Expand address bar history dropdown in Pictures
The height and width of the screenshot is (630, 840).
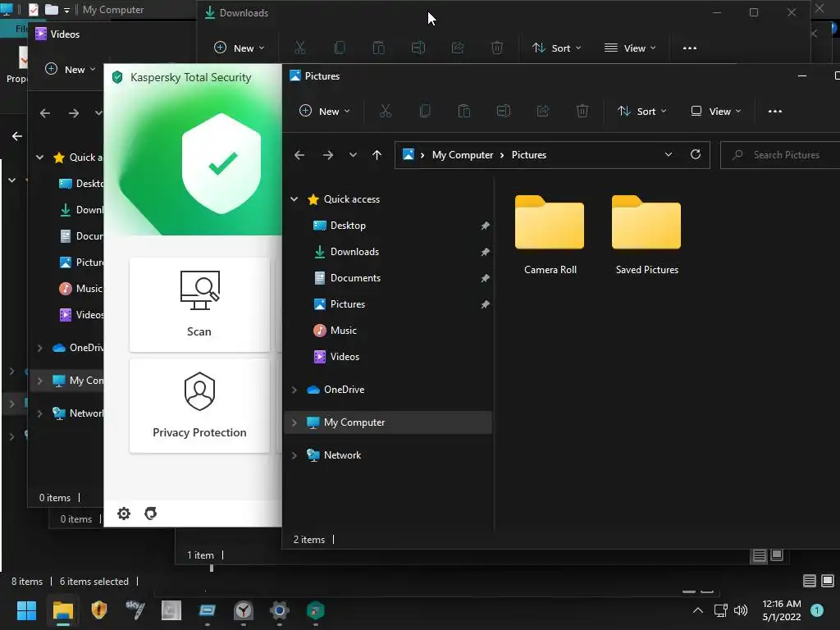click(668, 154)
